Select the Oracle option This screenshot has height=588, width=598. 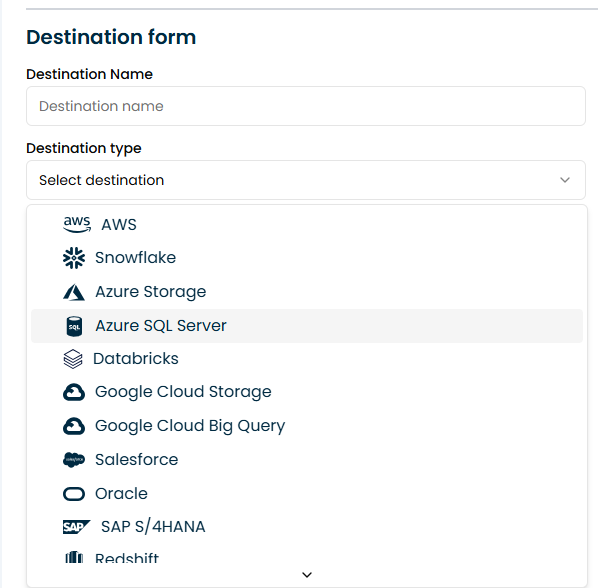pos(307,494)
